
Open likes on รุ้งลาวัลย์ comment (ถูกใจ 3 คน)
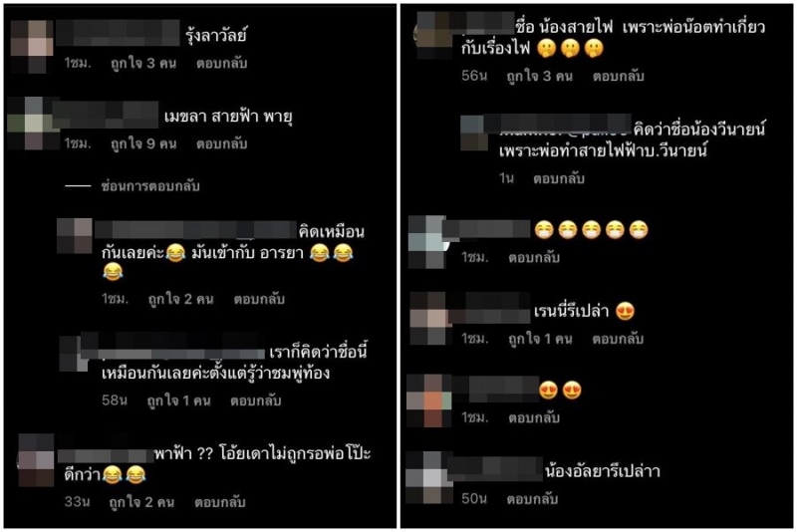143,64
